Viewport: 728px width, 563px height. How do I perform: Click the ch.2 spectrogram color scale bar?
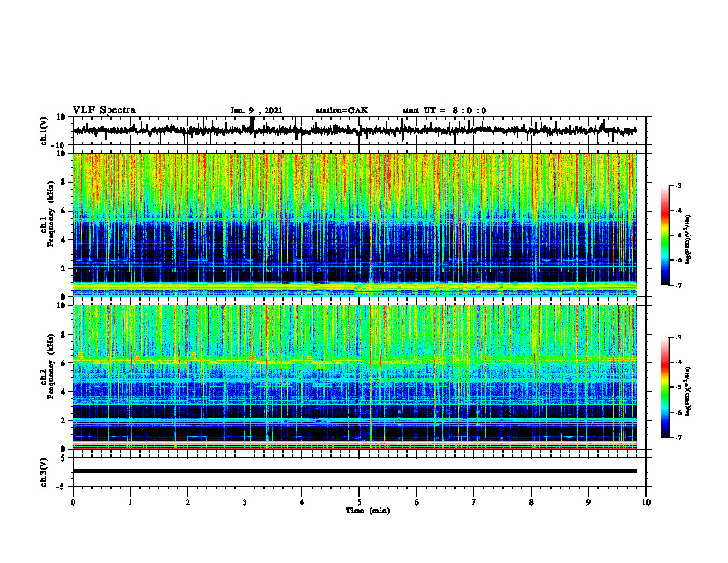point(665,387)
